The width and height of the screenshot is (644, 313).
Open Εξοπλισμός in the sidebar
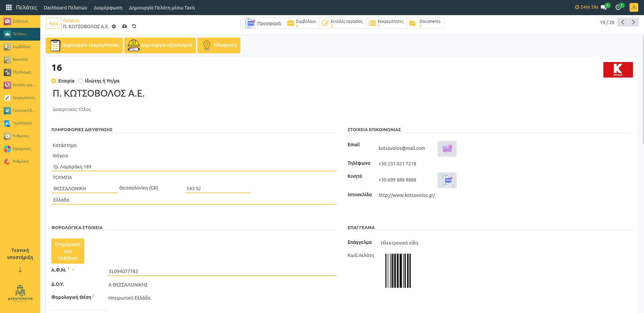click(20, 72)
